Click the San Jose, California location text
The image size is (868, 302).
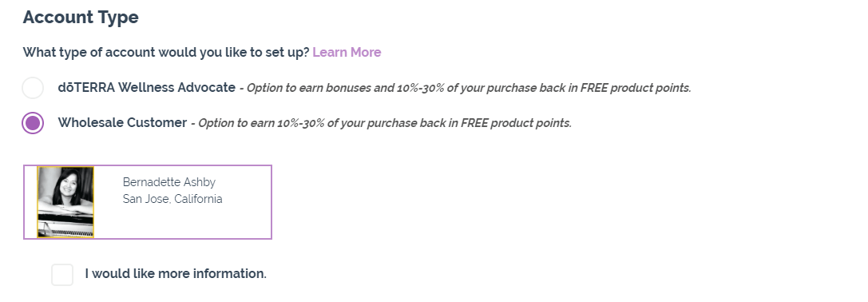coord(172,199)
